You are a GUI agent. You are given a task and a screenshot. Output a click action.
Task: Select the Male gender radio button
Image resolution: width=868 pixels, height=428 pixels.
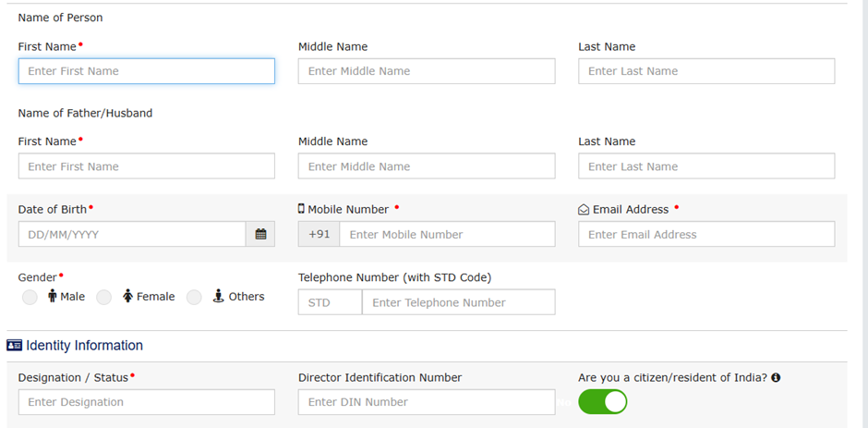(x=30, y=297)
